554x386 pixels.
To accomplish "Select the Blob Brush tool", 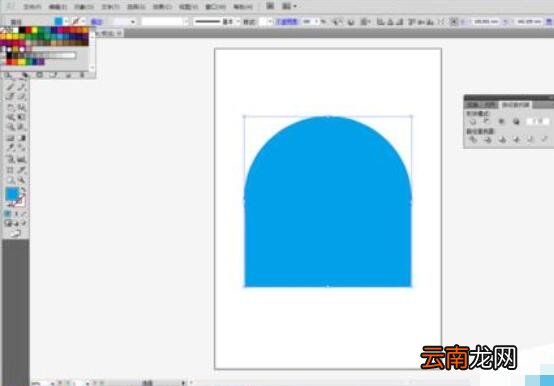I will click(x=11, y=96).
